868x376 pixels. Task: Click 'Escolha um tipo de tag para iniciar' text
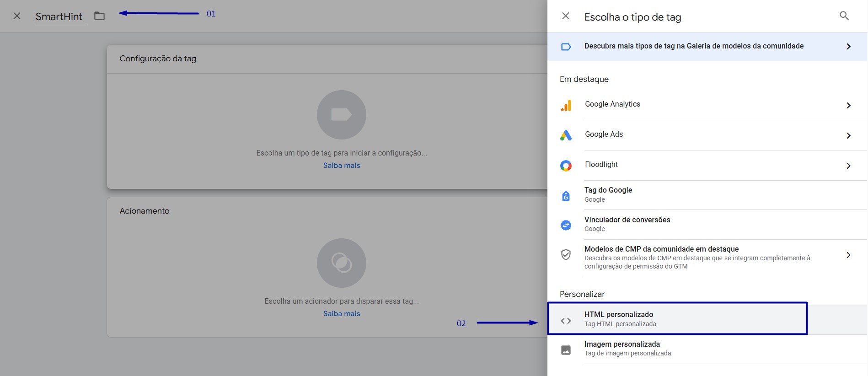tap(342, 153)
